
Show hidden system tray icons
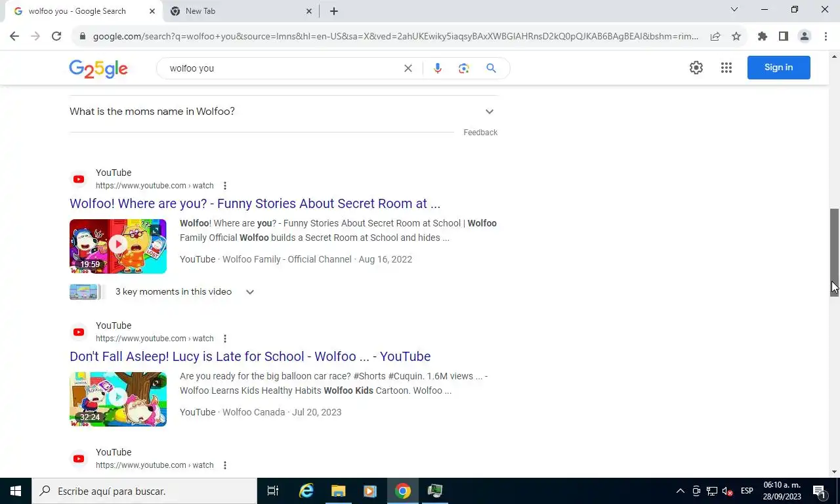(x=680, y=491)
